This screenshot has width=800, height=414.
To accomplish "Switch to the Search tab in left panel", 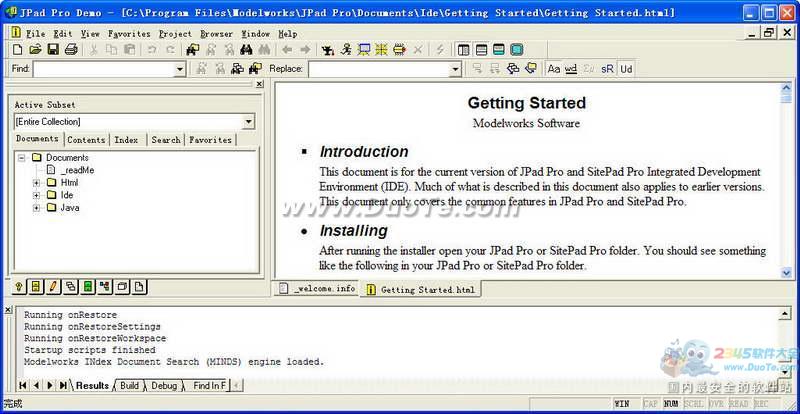I will (166, 140).
